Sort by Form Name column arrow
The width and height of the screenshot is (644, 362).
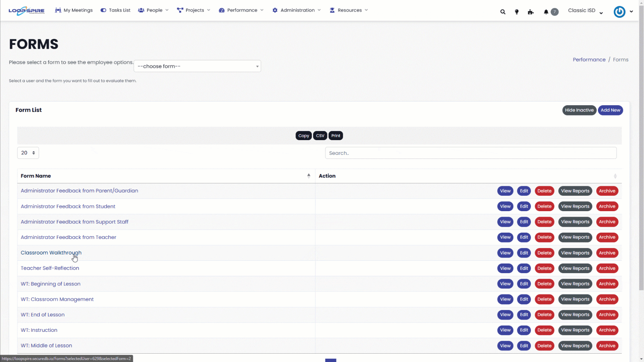[x=309, y=176]
